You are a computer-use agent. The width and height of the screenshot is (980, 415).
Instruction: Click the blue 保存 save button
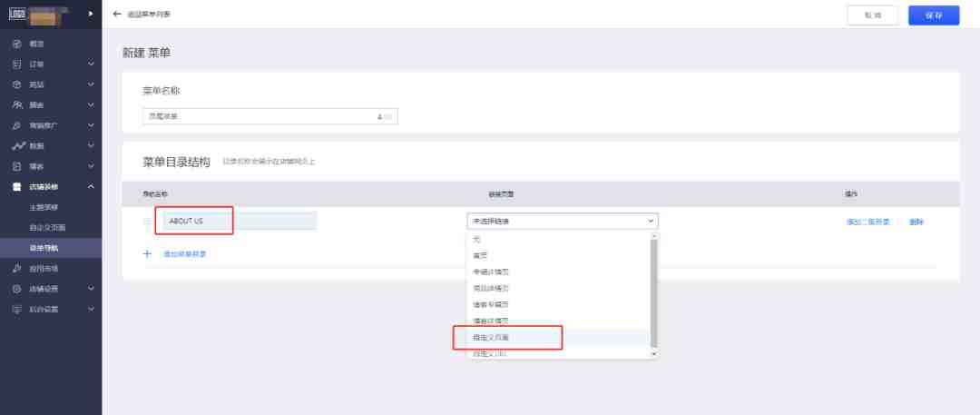point(934,15)
